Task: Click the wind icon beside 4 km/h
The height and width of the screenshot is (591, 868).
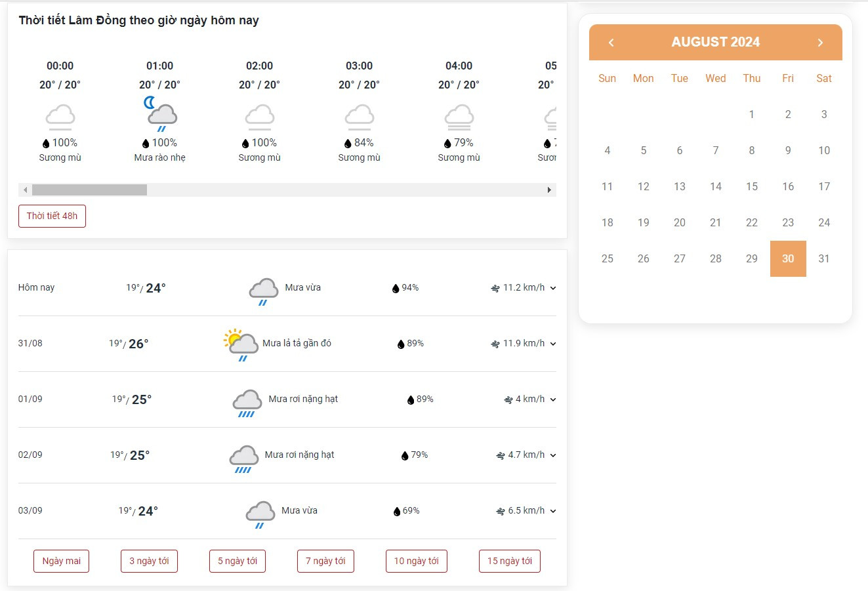Action: 508,400
